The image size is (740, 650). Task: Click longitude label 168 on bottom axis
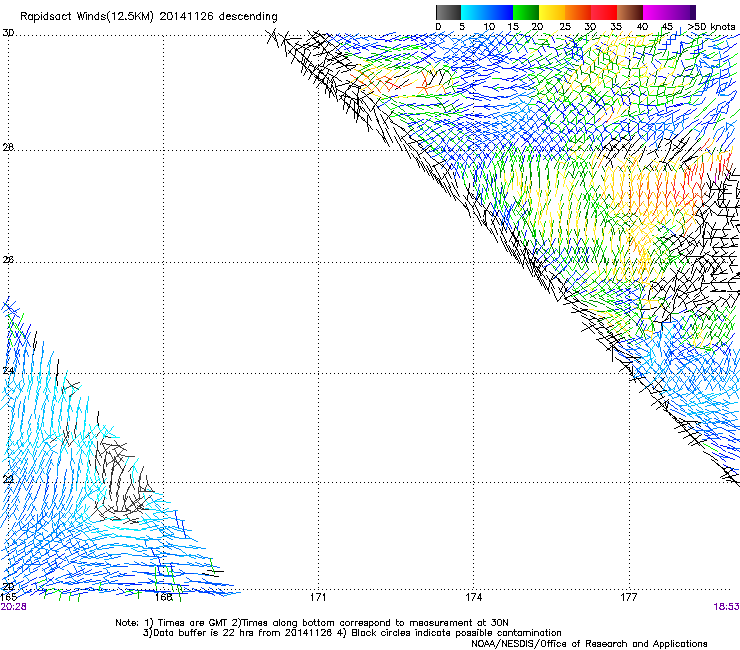click(x=164, y=598)
